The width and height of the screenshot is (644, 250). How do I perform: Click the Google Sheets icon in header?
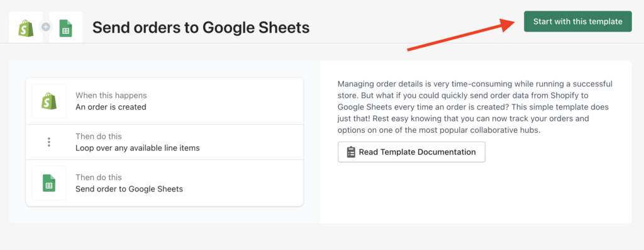tap(65, 28)
